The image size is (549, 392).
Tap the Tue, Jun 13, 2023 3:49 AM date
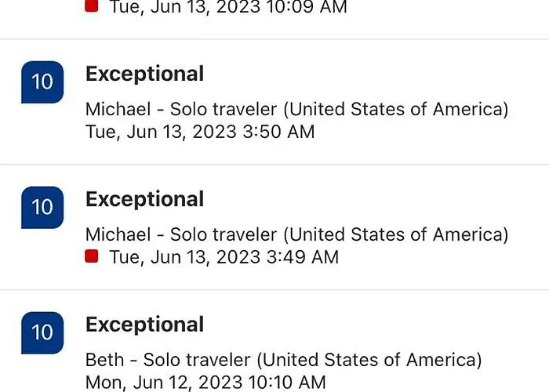coord(224,257)
